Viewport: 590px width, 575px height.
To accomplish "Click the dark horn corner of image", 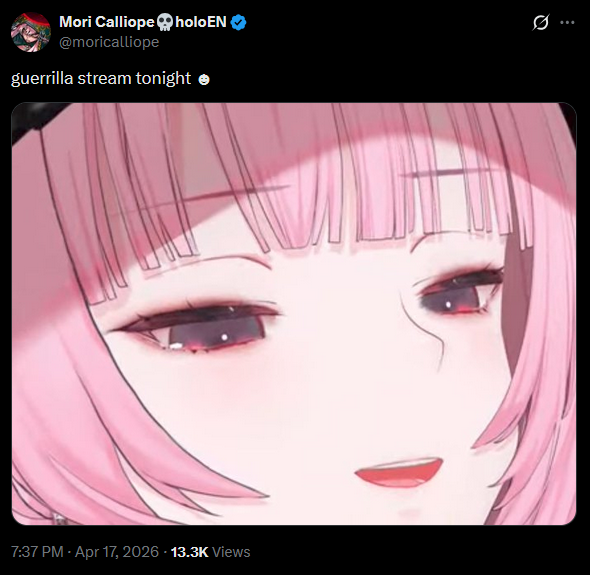I will click(32, 120).
